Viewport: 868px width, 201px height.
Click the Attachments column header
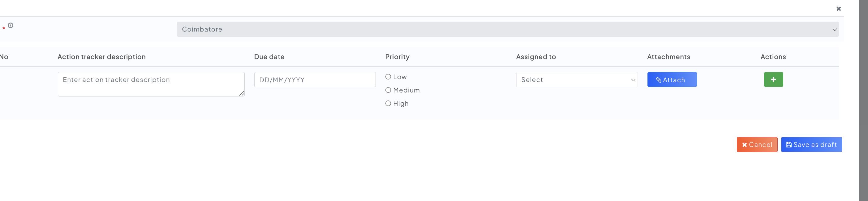pyautogui.click(x=668, y=57)
